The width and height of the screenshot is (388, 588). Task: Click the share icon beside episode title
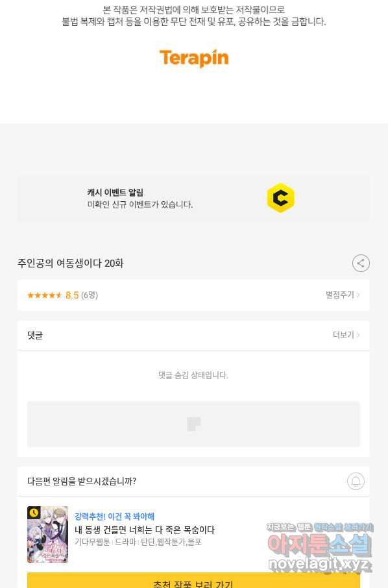(361, 263)
